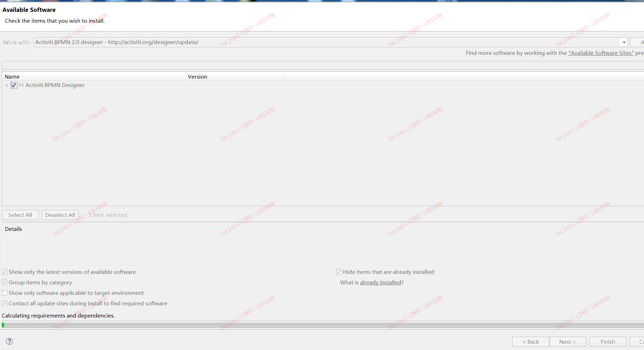The height and width of the screenshot is (350, 644).
Task: Open the already installed link
Action: coord(381,282)
